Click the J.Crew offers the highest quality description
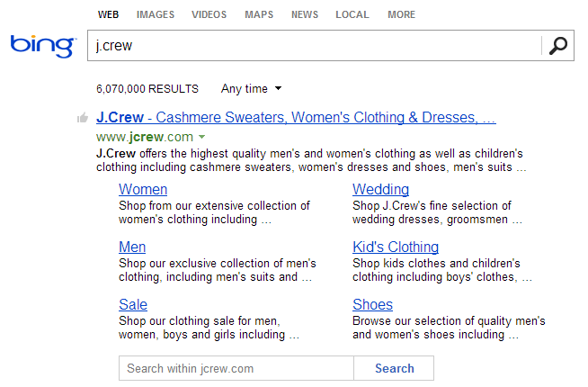 (311, 160)
